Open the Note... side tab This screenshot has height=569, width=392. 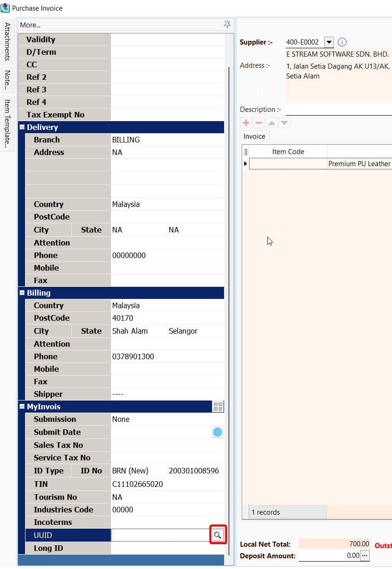pyautogui.click(x=7, y=80)
